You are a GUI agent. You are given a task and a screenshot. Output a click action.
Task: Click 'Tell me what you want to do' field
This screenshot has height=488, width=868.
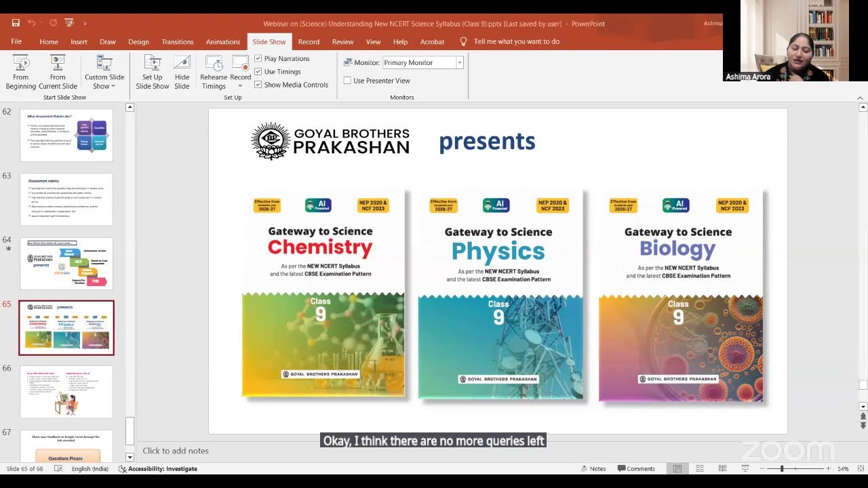517,41
